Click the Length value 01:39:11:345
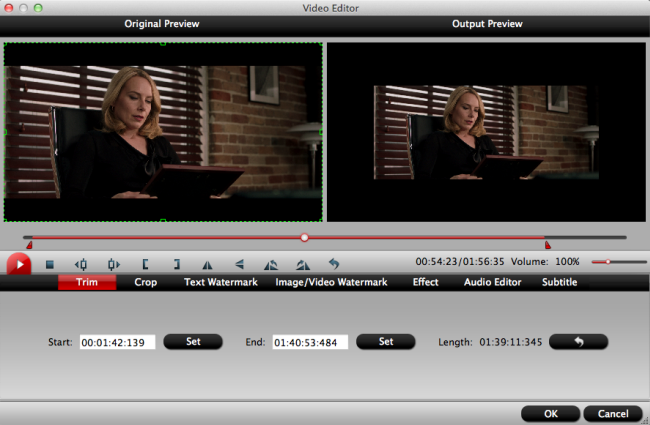Viewport: 650px width, 425px height. 511,342
